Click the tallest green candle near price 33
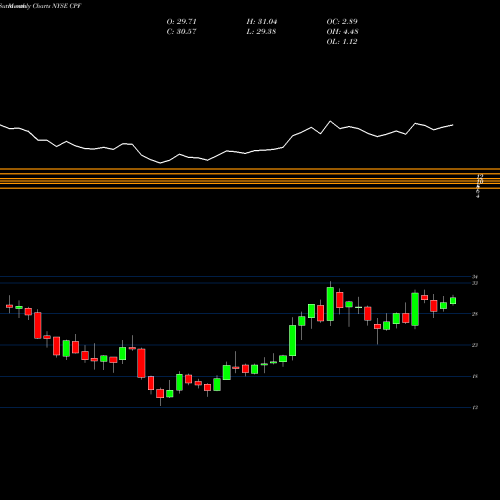The image size is (500, 500). (x=330, y=304)
